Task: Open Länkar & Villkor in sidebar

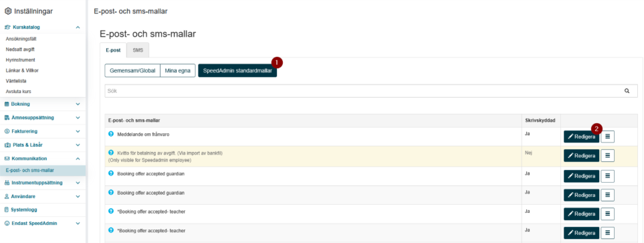Action: click(x=22, y=70)
